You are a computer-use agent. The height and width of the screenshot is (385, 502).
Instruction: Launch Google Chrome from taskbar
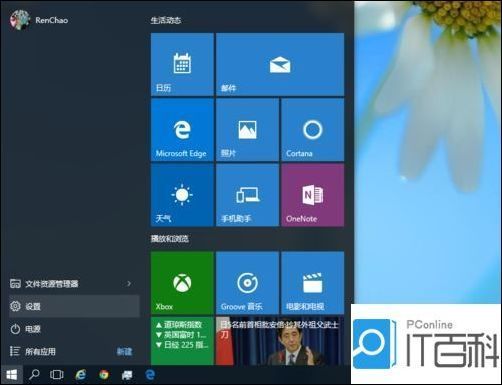pos(104,375)
